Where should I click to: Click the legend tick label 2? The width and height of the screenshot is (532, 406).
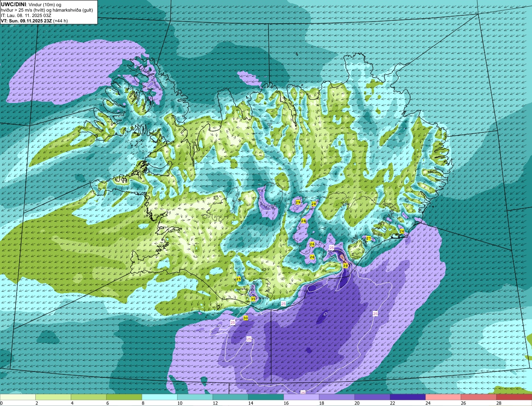(37, 403)
